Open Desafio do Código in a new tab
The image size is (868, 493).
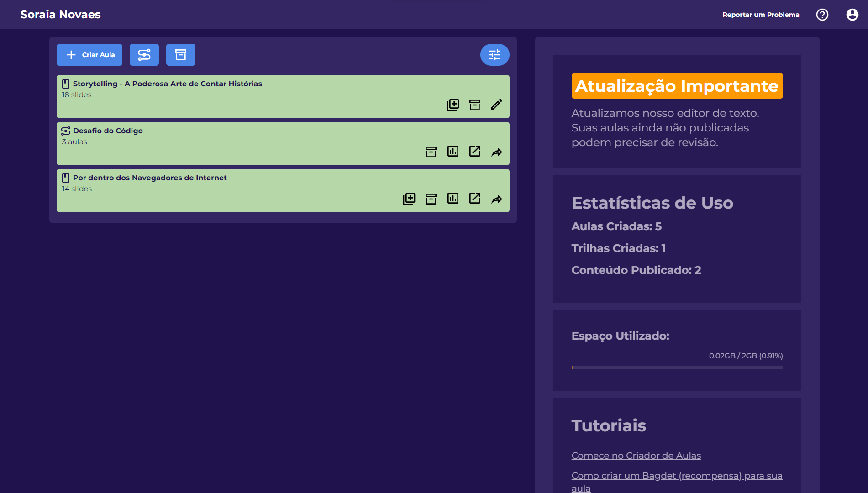(x=475, y=152)
